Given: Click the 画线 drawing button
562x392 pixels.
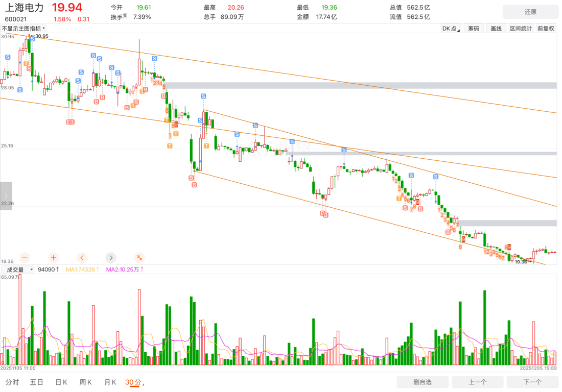Looking at the screenshot, I should 496,29.
